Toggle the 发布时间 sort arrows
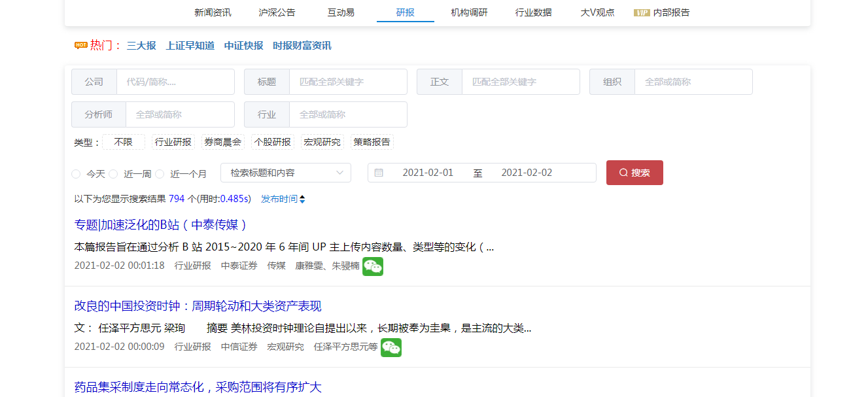The image size is (868, 397). point(302,199)
